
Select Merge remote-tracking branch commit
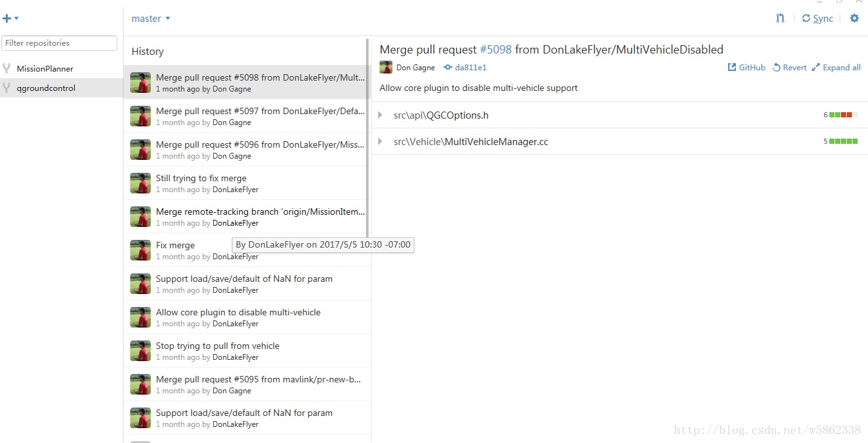247,217
